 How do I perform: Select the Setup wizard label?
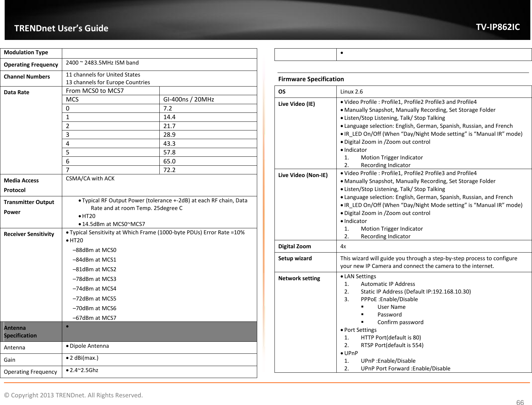(x=295, y=258)
